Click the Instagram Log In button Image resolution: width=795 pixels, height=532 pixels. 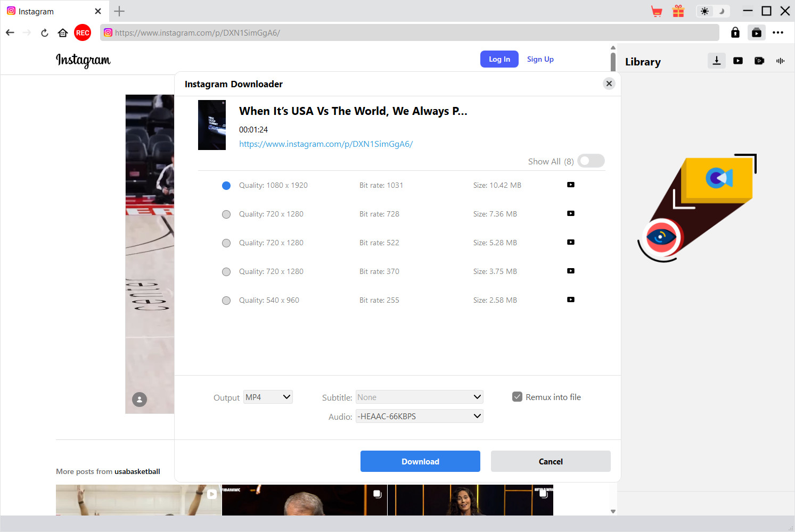tap(499, 59)
